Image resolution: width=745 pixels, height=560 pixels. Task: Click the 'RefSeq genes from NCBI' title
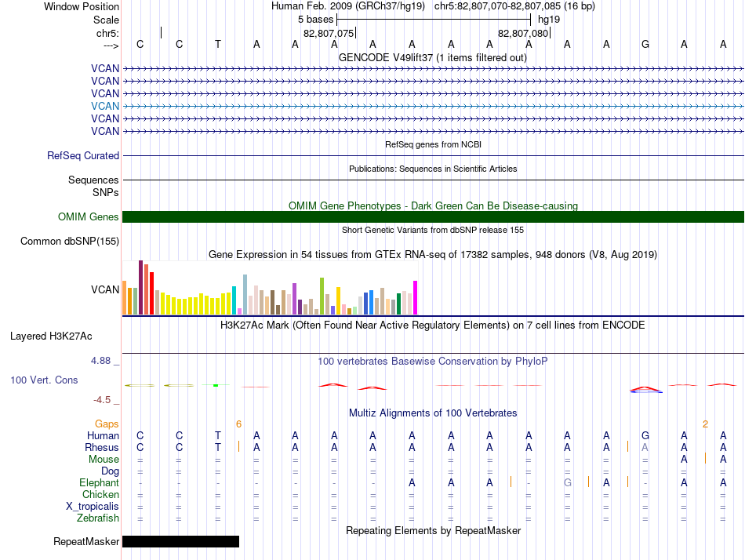coord(433,144)
